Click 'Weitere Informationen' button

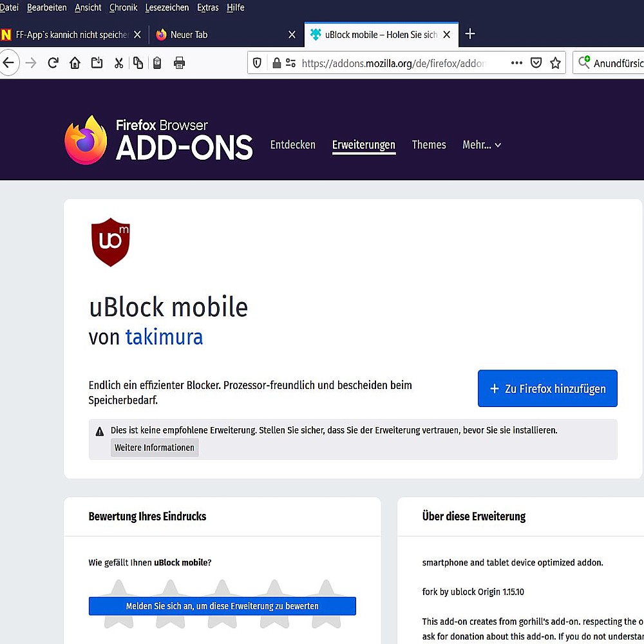(155, 448)
